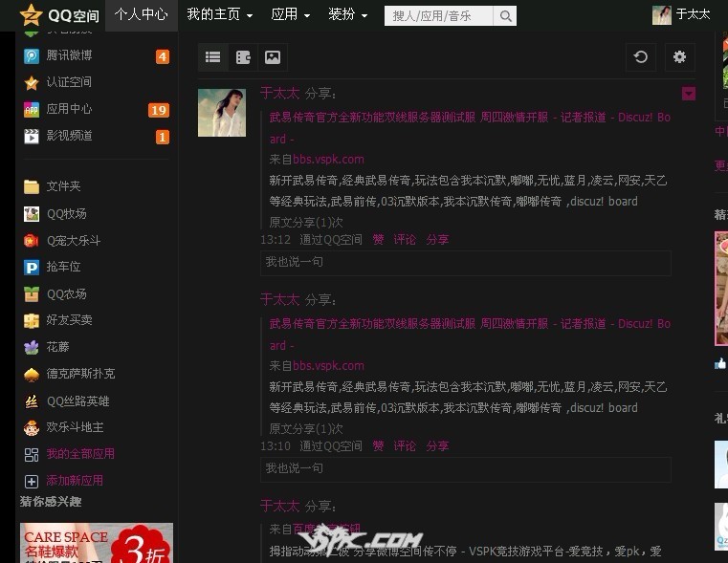Viewport: 728px width, 563px height.
Task: Click 原文分享(1)次 on the 13:10 post
Action: (306, 429)
